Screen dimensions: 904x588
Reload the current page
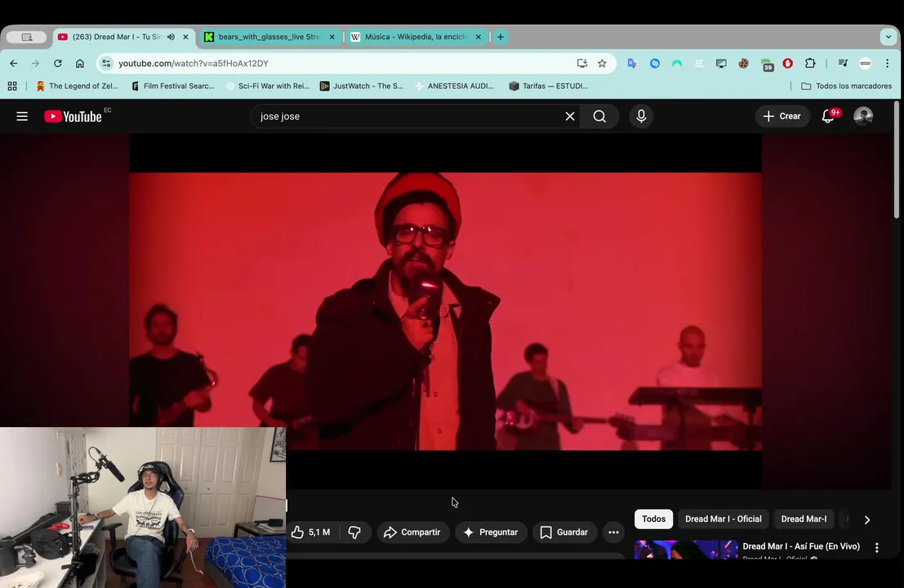click(x=58, y=64)
